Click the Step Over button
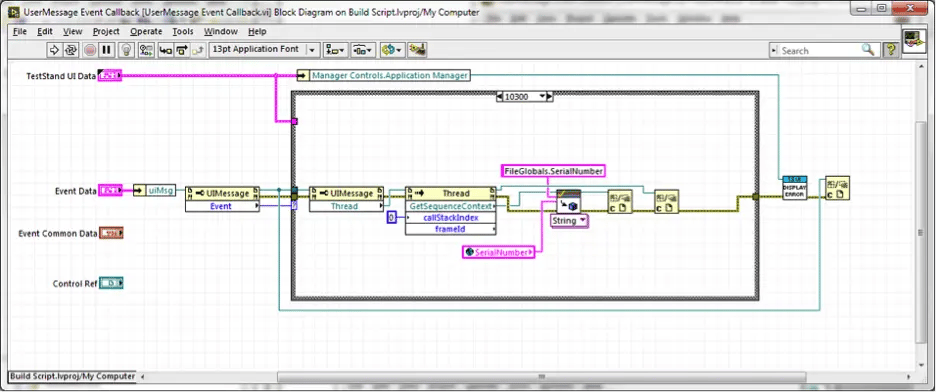 pyautogui.click(x=183, y=50)
